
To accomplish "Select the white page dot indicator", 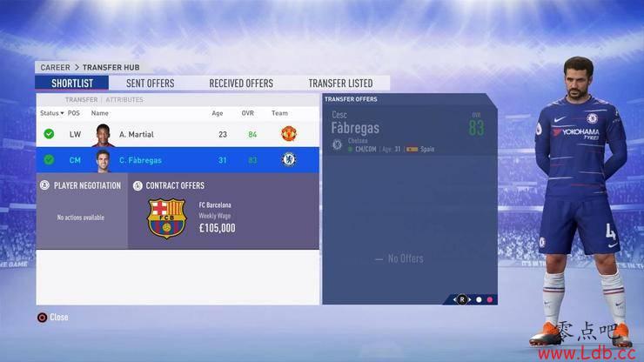I will [479, 300].
